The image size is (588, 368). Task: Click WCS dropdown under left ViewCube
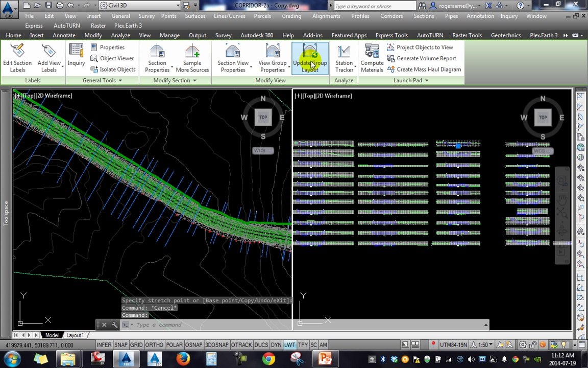coord(263,151)
